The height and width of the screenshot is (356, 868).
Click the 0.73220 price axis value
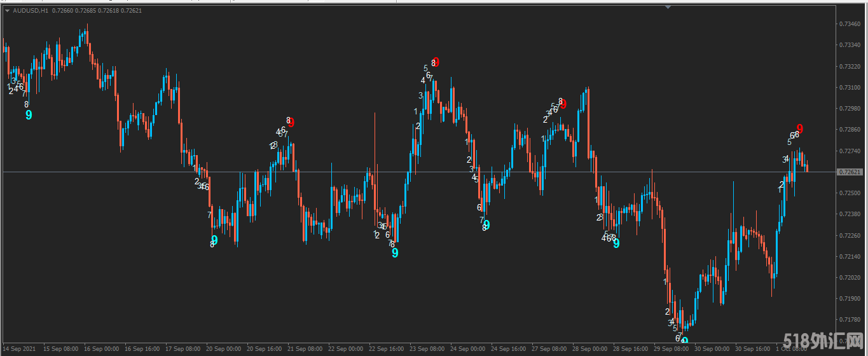tap(848, 66)
